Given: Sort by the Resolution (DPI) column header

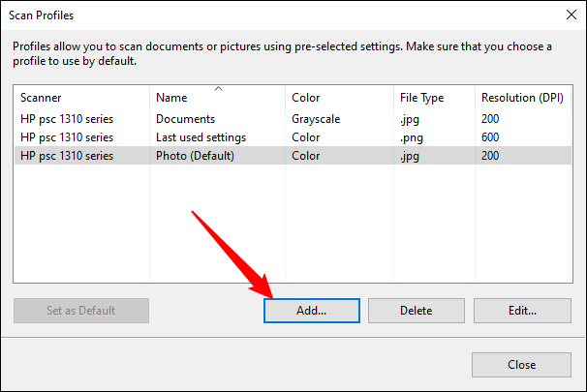Looking at the screenshot, I should [x=522, y=98].
